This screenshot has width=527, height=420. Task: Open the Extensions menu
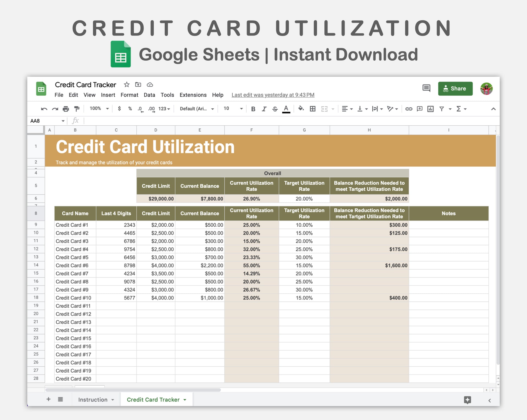coord(193,95)
